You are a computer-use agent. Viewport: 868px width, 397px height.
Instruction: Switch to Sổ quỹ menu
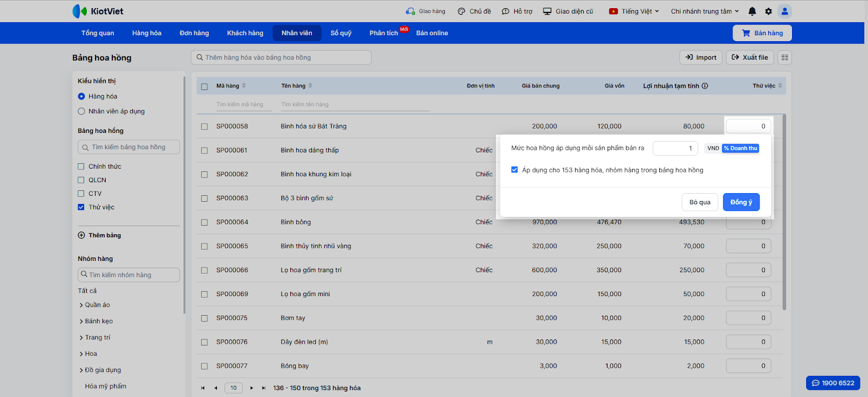341,33
